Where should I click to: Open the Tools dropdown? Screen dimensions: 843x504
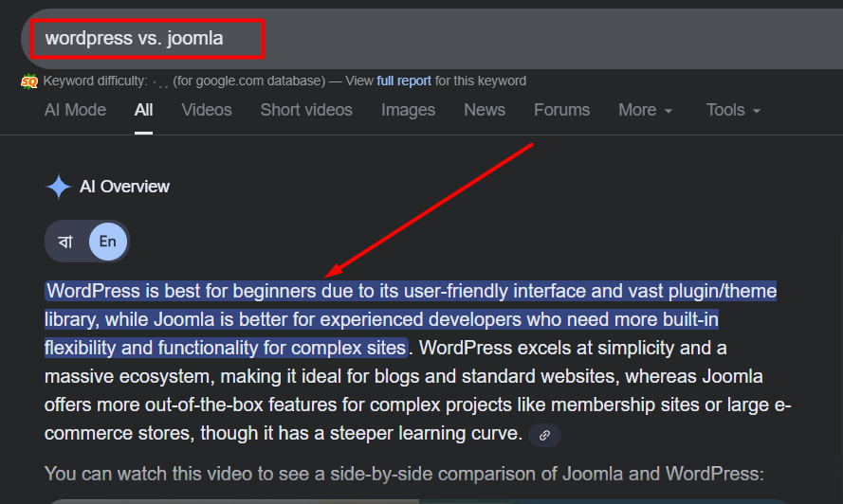[x=733, y=110]
